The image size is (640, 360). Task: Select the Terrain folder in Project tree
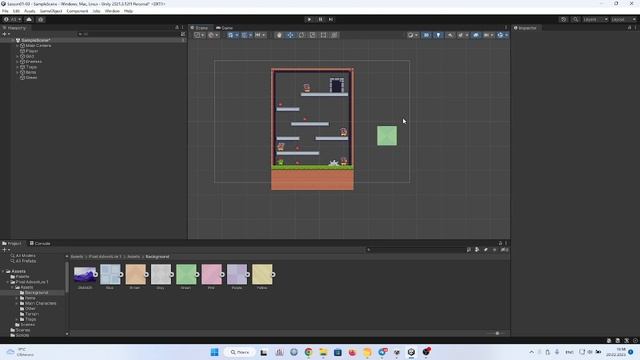click(32, 314)
